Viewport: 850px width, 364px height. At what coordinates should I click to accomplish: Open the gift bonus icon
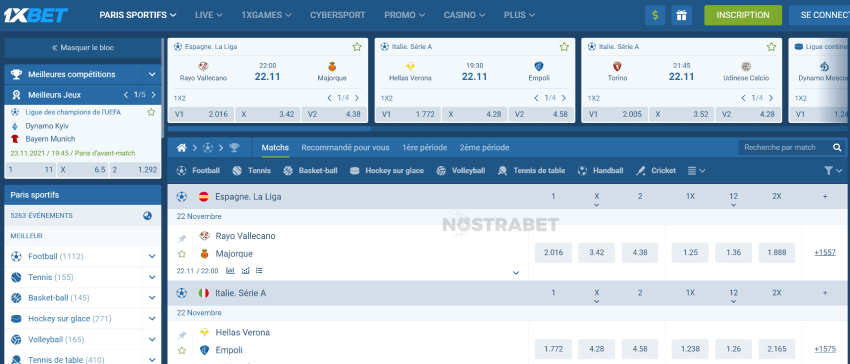681,15
